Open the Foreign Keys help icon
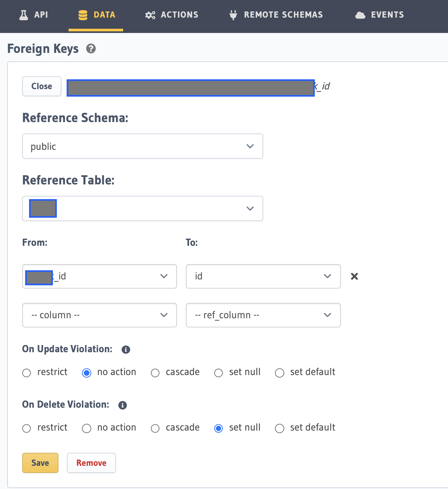 pyautogui.click(x=91, y=48)
